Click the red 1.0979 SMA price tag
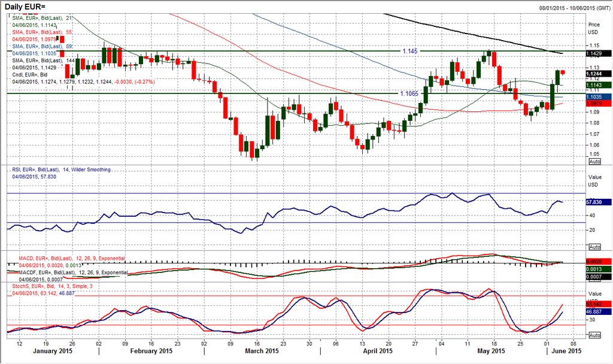This screenshot has height=364, width=613. (599, 103)
